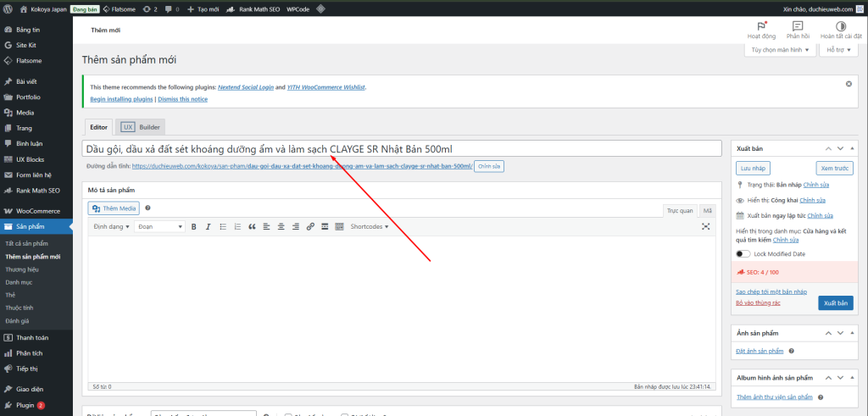
Task: Enable the Lock Modified Date toggle
Action: point(743,253)
